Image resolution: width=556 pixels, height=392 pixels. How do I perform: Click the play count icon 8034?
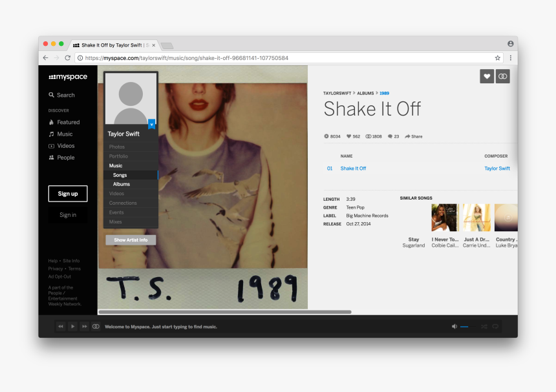click(x=332, y=136)
